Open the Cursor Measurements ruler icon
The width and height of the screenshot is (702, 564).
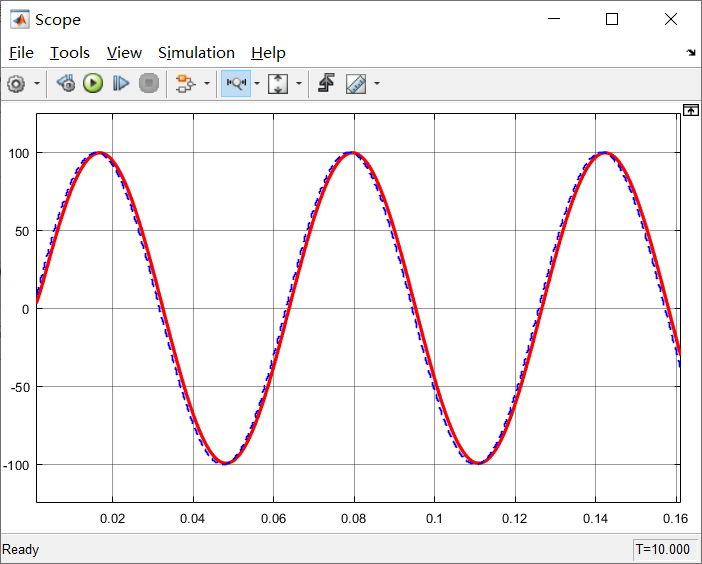(x=356, y=84)
